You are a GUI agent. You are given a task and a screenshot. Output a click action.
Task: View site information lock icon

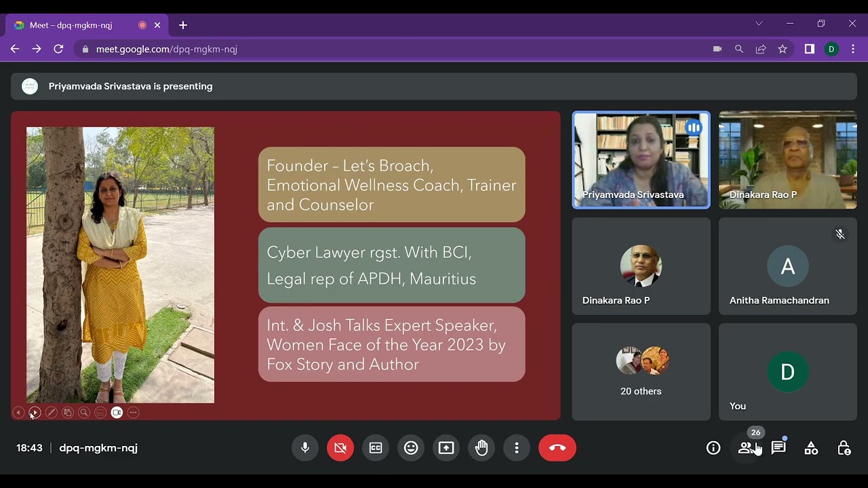pos(85,49)
